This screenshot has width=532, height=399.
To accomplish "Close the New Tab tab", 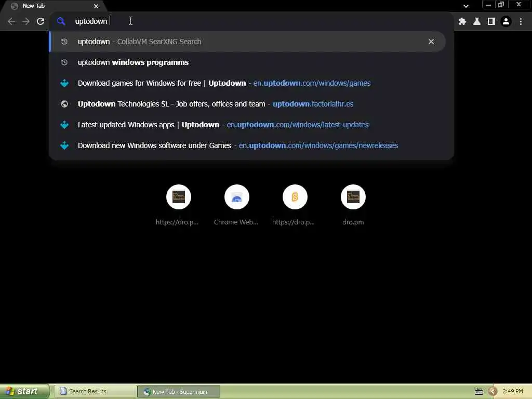I will tap(96, 6).
